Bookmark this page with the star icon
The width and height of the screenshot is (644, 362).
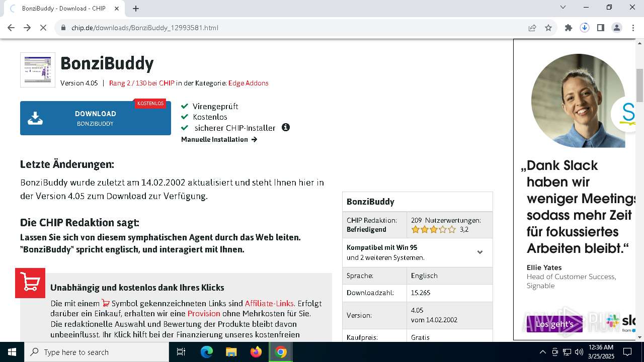[x=548, y=28]
